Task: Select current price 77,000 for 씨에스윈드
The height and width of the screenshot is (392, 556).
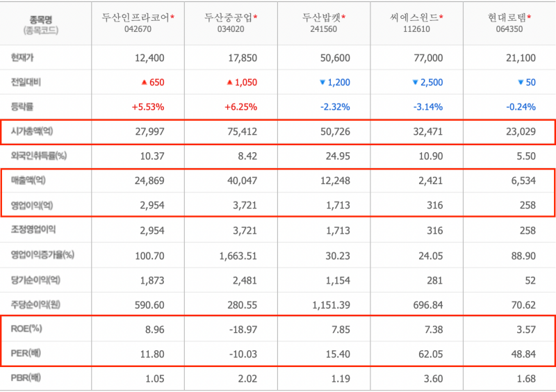Action: (x=428, y=58)
